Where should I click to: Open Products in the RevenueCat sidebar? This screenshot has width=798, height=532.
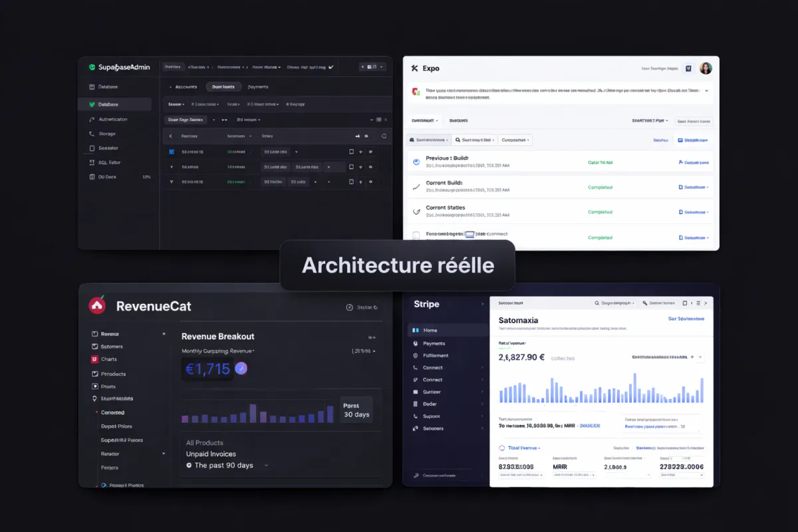(x=108, y=374)
